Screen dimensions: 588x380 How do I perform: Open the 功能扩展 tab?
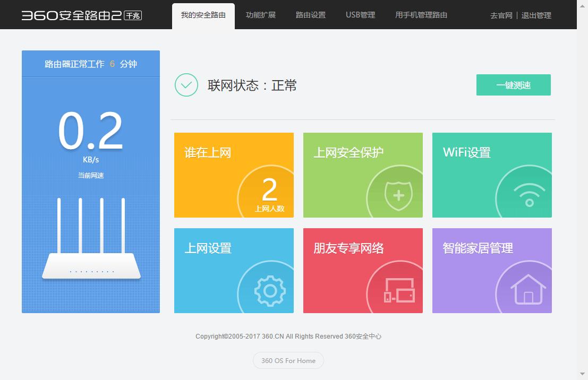point(261,15)
